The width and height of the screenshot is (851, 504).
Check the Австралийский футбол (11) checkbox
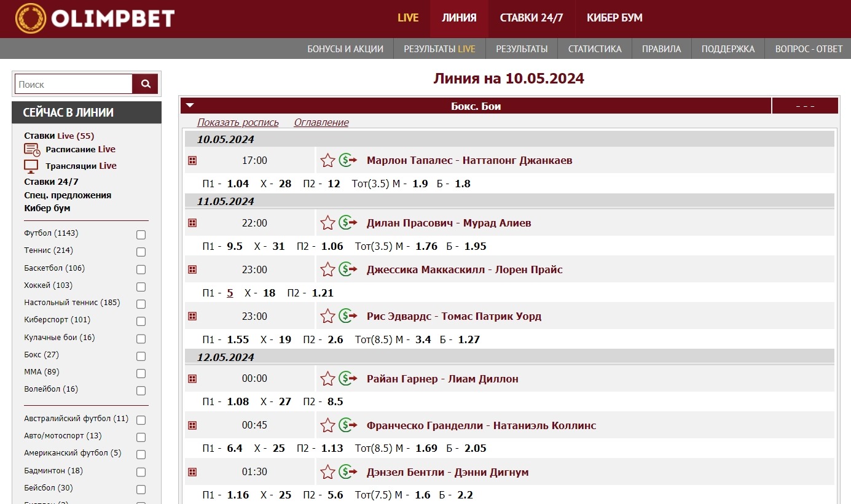coord(141,420)
